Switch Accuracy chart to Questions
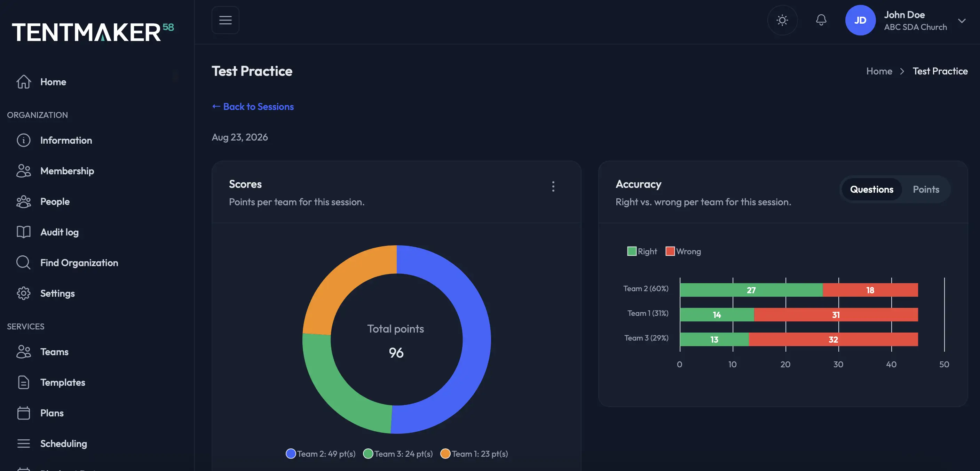 (x=871, y=189)
